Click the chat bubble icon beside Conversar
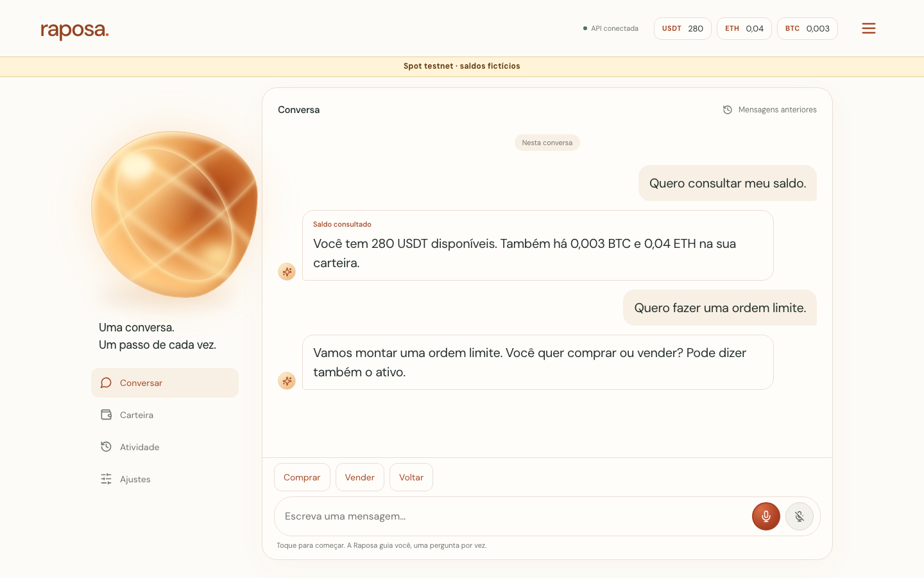 pos(107,383)
